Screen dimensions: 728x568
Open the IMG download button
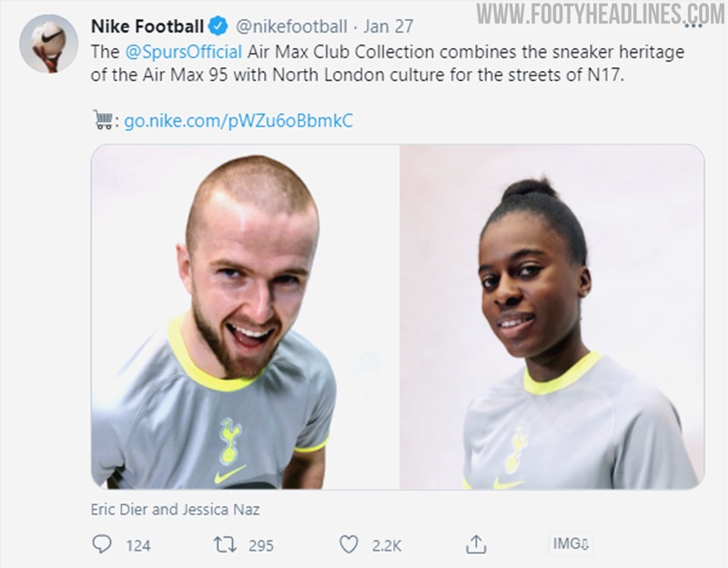click(x=571, y=543)
